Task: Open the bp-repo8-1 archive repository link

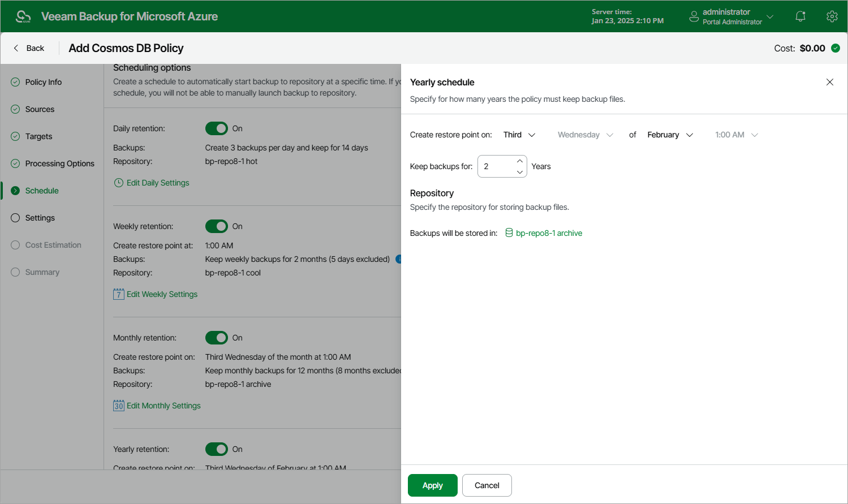Action: [549, 233]
